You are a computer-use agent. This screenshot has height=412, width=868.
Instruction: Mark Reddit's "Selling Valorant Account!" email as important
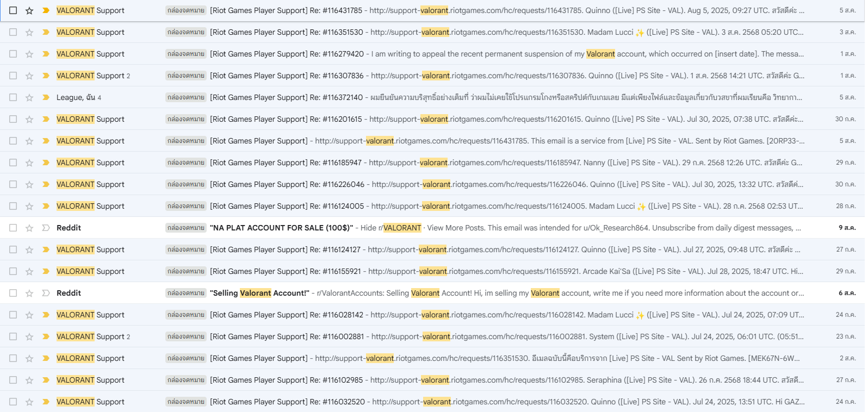(x=46, y=293)
